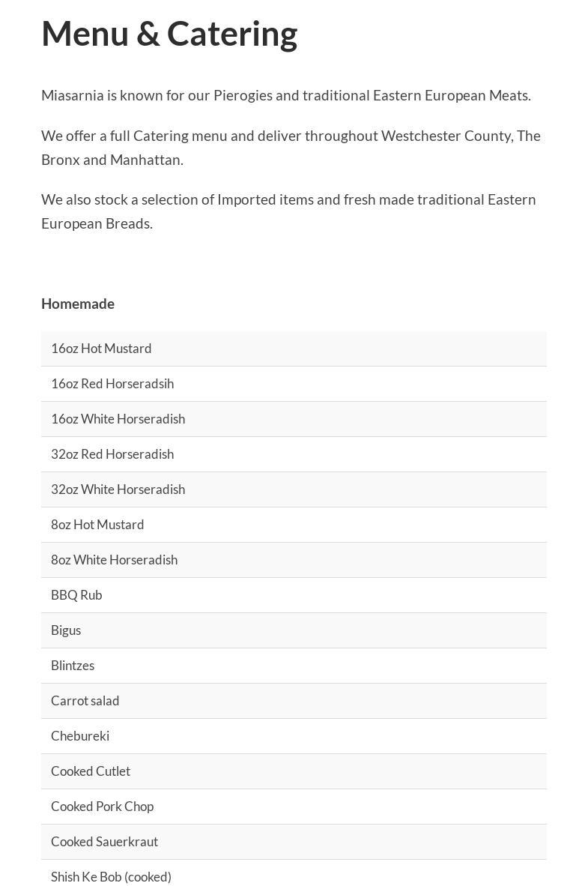This screenshot has width=588, height=886.
Task: Click the Homemade section title
Action: pos(78,304)
